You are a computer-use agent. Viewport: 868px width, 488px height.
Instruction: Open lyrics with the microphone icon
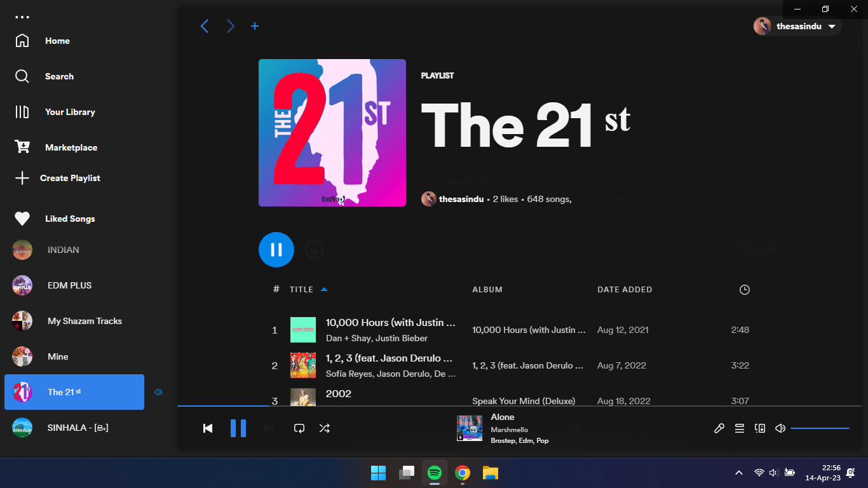(719, 428)
